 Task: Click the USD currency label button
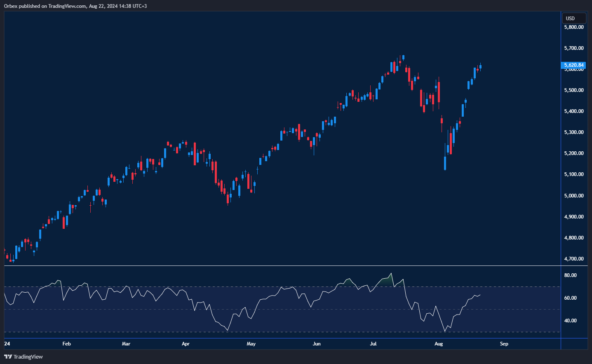pyautogui.click(x=574, y=18)
